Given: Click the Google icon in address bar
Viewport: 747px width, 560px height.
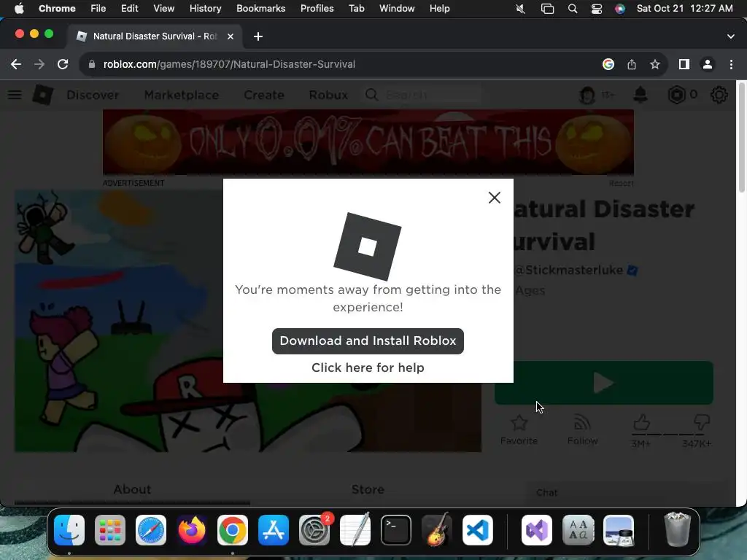Looking at the screenshot, I should (608, 64).
